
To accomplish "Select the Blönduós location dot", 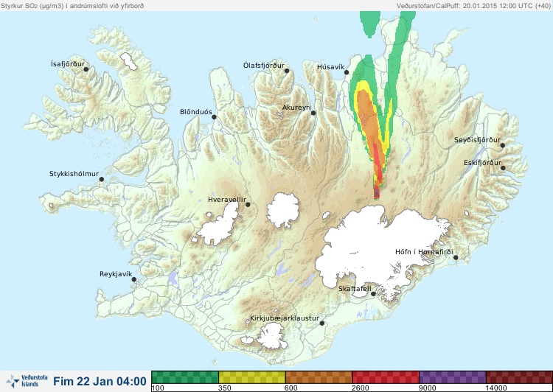I will [x=214, y=116].
